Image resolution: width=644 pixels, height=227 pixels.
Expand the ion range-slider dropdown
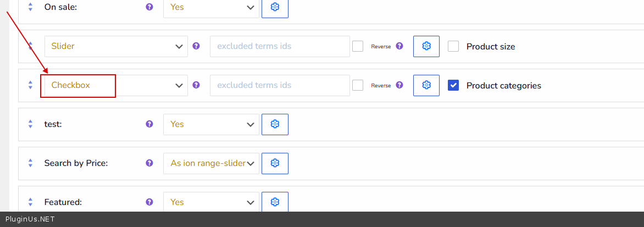(x=211, y=163)
